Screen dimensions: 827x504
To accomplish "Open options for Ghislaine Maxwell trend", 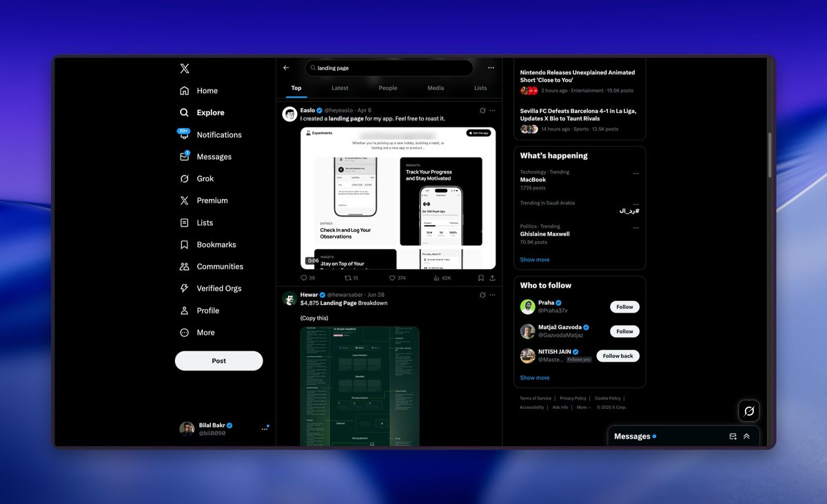I will coord(635,228).
